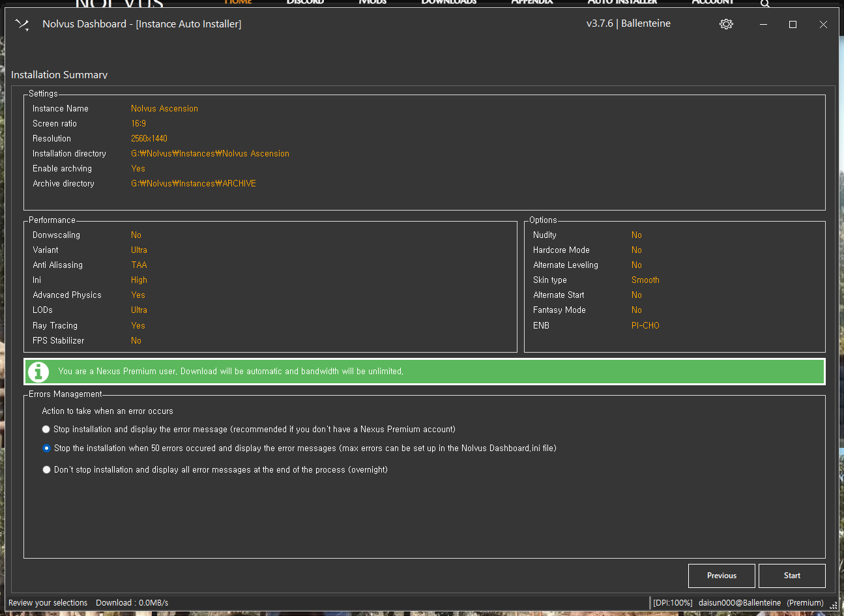Click the Anti Aliasing TAA value
844x616 pixels.
(x=139, y=265)
